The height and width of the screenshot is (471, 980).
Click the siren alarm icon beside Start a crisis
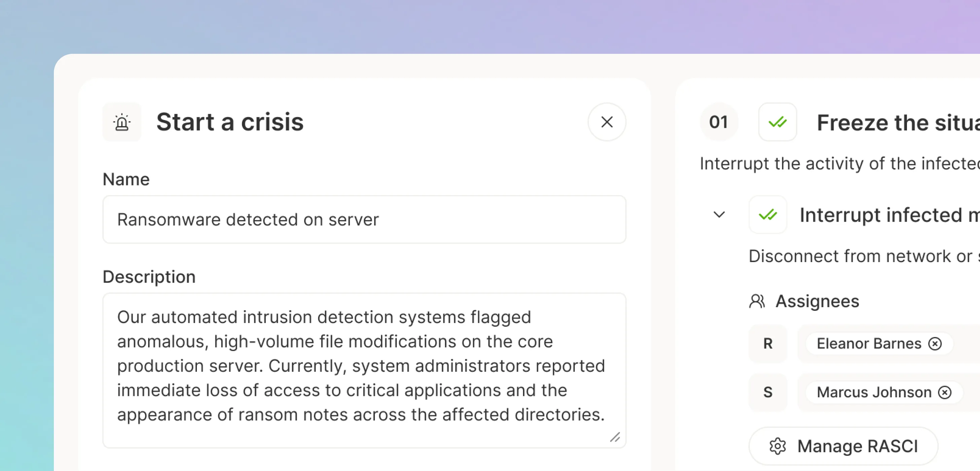(x=122, y=122)
